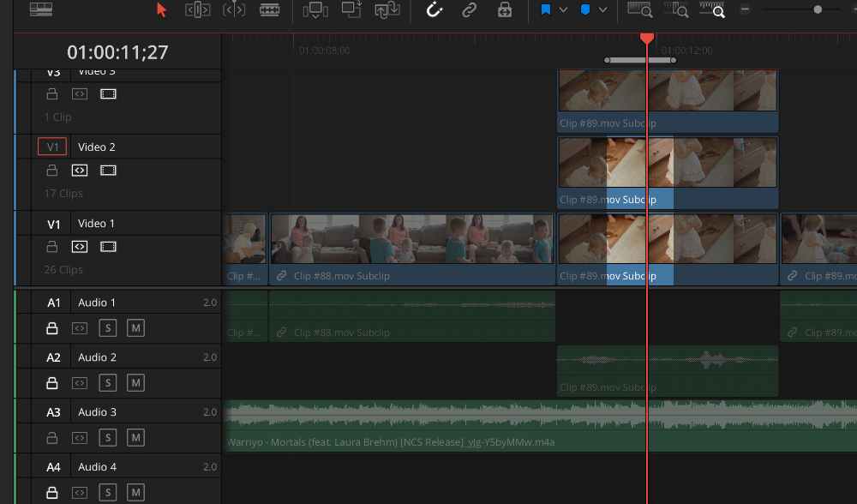Click the zoom out minus button

745,9
